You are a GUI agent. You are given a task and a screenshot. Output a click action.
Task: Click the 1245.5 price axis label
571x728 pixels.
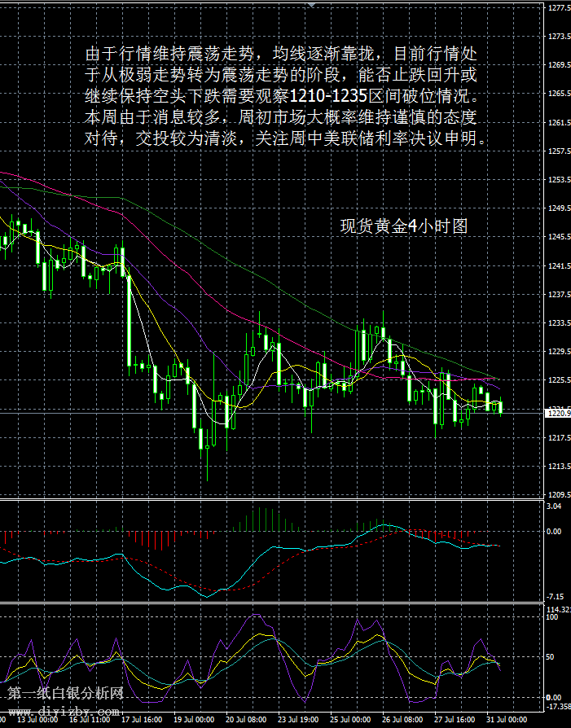560,237
